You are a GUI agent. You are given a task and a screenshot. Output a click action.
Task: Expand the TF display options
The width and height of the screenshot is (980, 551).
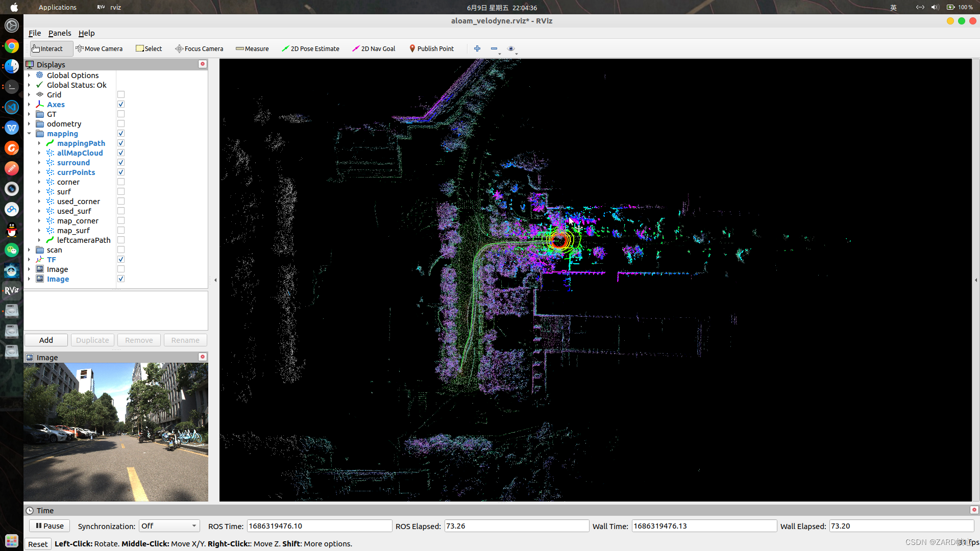click(29, 259)
